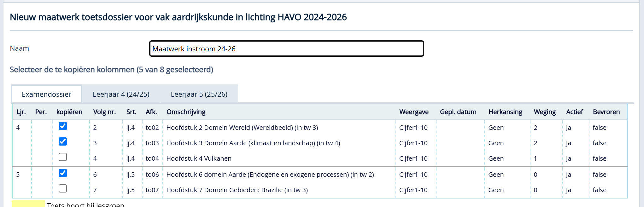Screen dimensions: 644x207
Task: Select the Hoofdstuk 6 domein Aarde description
Action: point(270,175)
